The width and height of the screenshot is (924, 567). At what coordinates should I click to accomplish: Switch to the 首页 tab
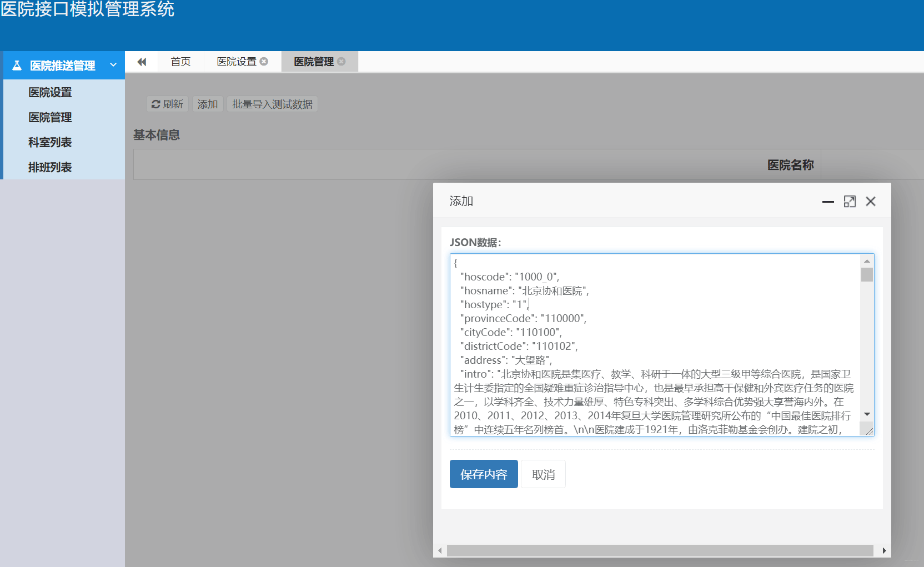coord(180,61)
